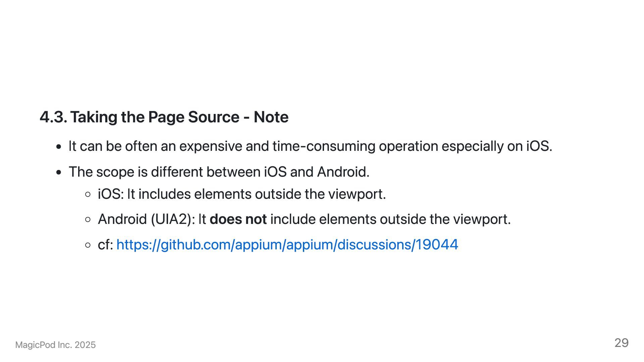Click the filled bullet dot before "The scope"
This screenshot has width=644, height=362.
click(59, 173)
